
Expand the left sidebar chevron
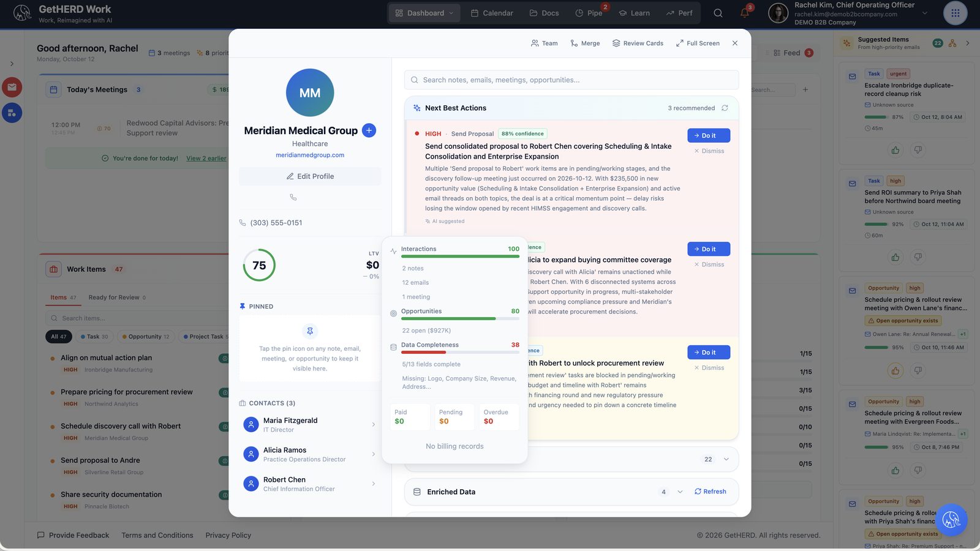click(x=12, y=64)
